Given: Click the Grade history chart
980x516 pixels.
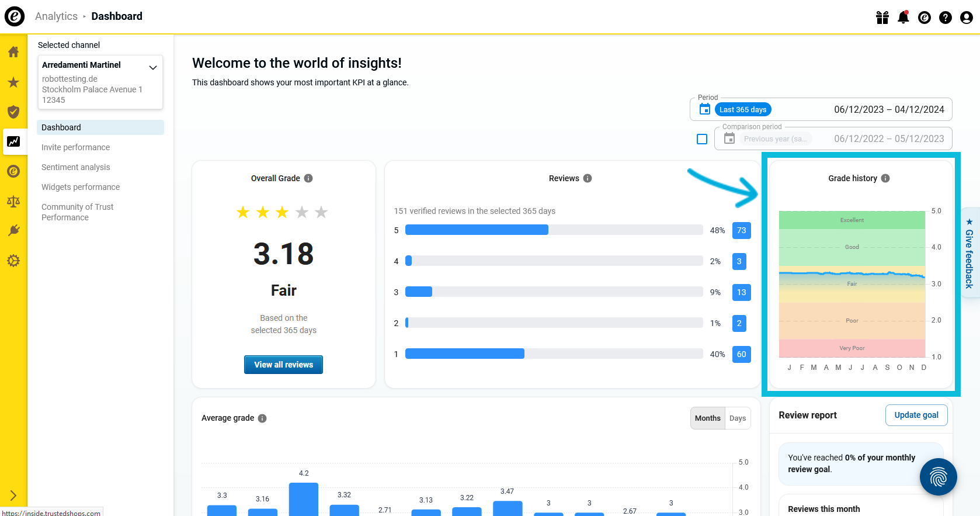Looking at the screenshot, I should tap(852, 284).
